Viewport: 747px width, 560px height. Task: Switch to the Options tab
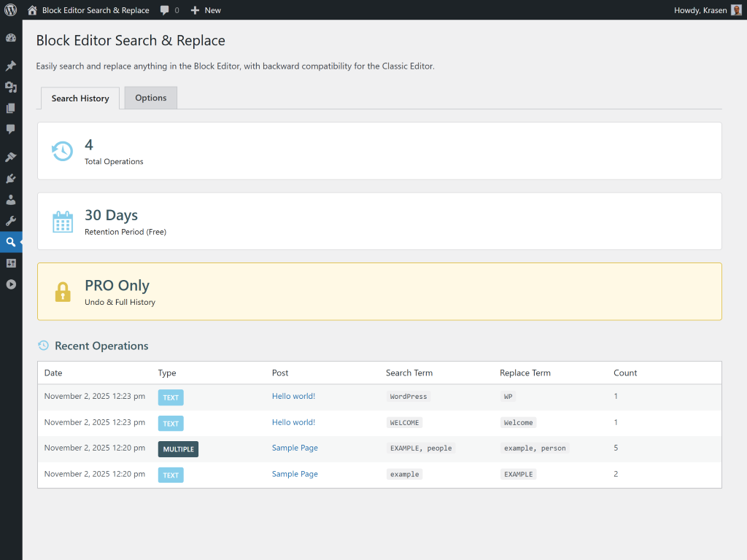(x=151, y=98)
